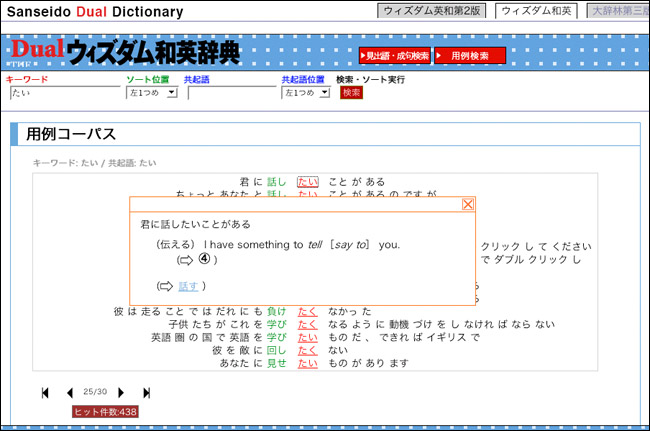This screenshot has width=650, height=431.
Task: Click the 共起語位置 label
Action: click(303, 80)
